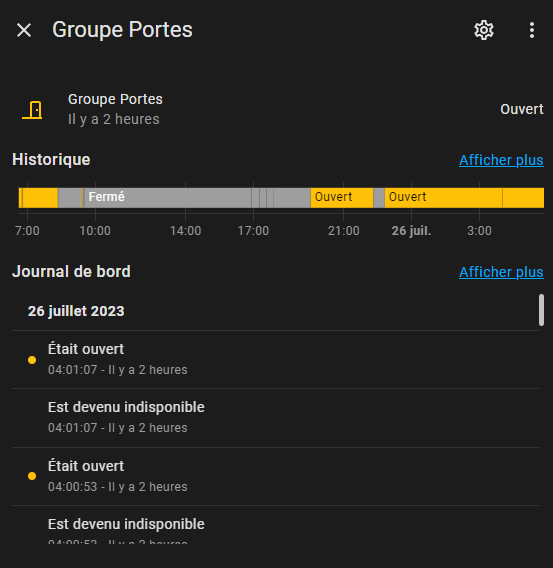The image size is (553, 568).
Task: Click the 26 juil. timeline axis label
Action: pyautogui.click(x=411, y=231)
